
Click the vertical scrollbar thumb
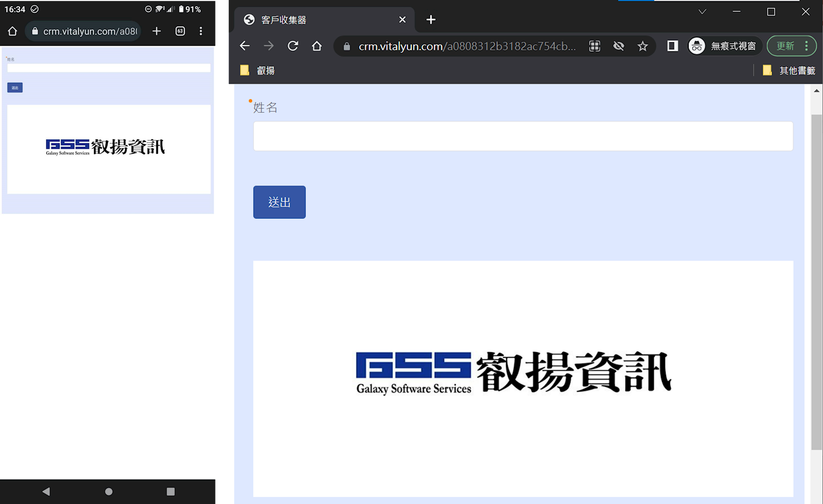pyautogui.click(x=816, y=282)
